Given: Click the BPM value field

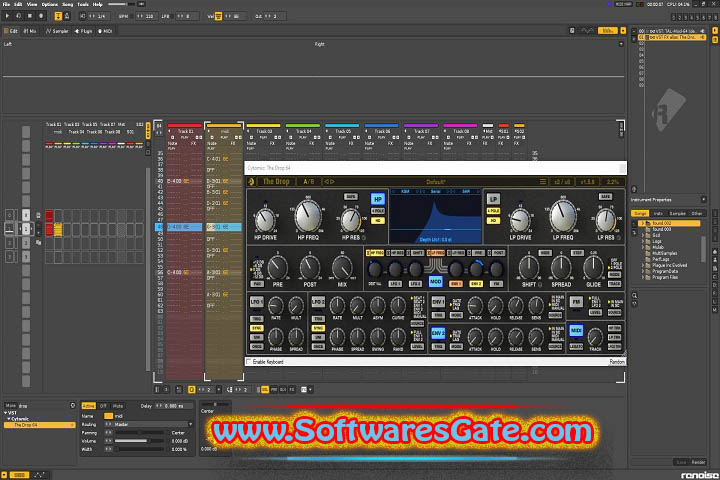Looking at the screenshot, I should click(146, 16).
